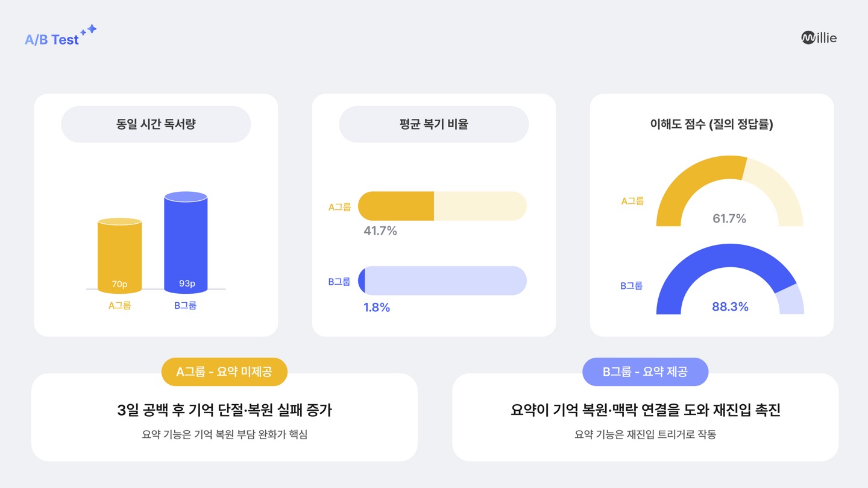Click the yellow 70p cylinder bar
This screenshot has width=868, height=488.
[x=120, y=256]
